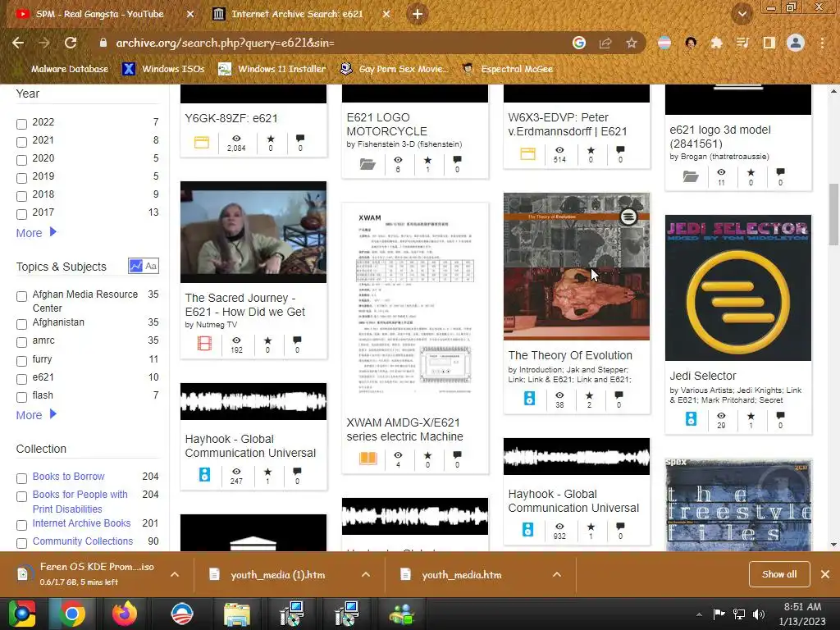Show hidden system tray icons
840x630 pixels.
[x=699, y=614]
